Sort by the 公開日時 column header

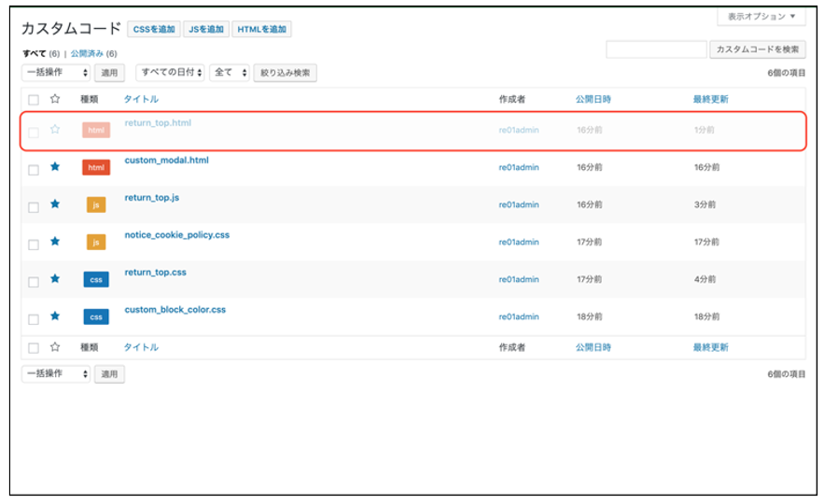[x=594, y=99]
